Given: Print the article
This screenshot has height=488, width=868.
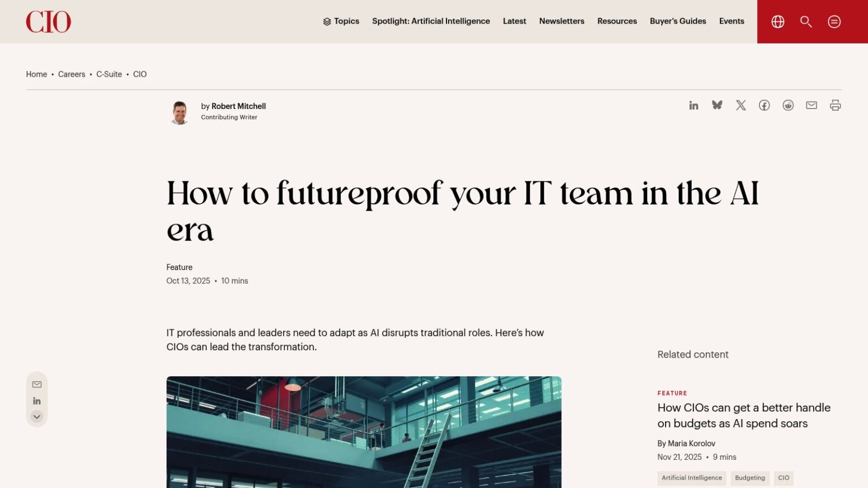Looking at the screenshot, I should [x=835, y=105].
